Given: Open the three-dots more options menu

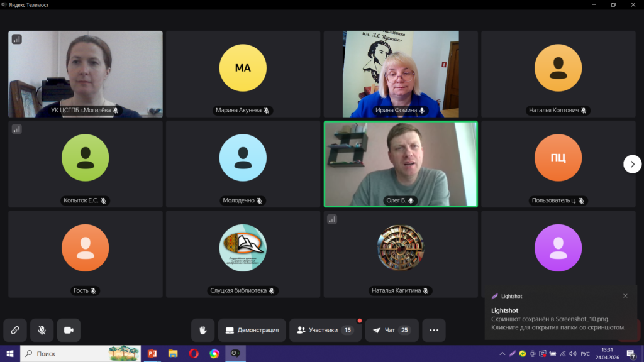Looking at the screenshot, I should click(433, 330).
